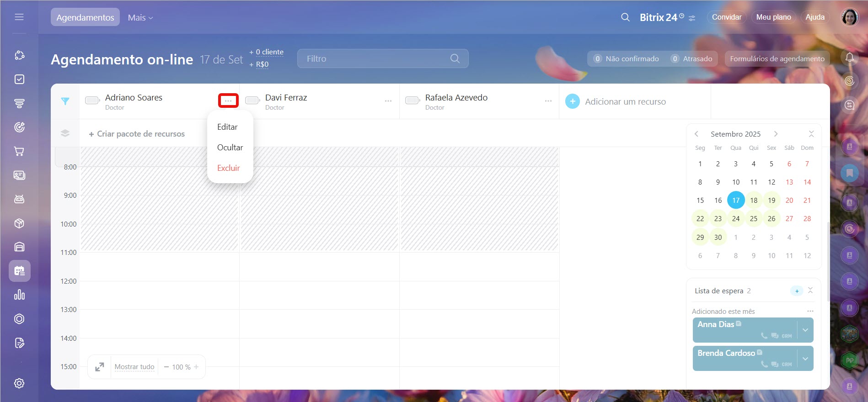This screenshot has width=868, height=402.
Task: Open the settings gear in the sidebar
Action: [x=19, y=383]
